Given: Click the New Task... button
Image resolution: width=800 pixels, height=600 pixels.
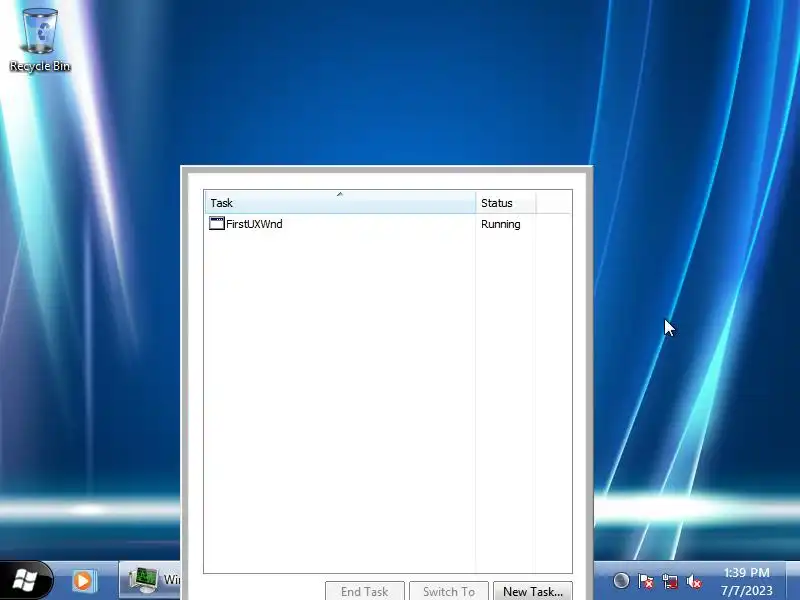Looking at the screenshot, I should click(533, 591).
